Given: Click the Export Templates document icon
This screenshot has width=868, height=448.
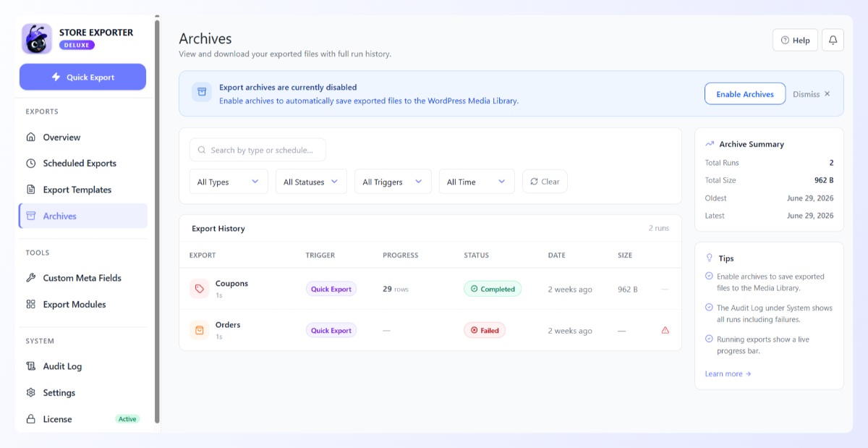Looking at the screenshot, I should pos(30,190).
